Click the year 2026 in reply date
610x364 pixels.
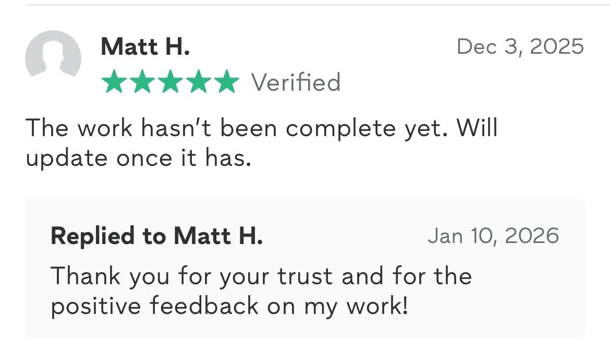532,236
